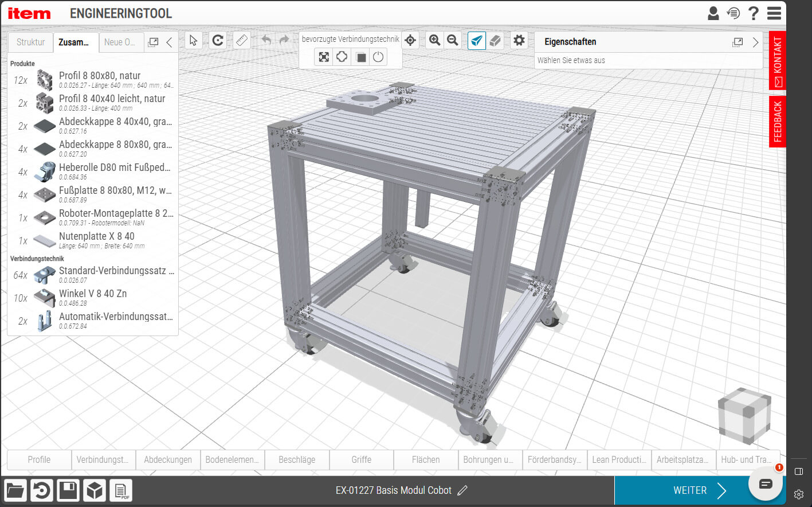
Task: Open the Bodenelemente category tab
Action: coord(232,459)
